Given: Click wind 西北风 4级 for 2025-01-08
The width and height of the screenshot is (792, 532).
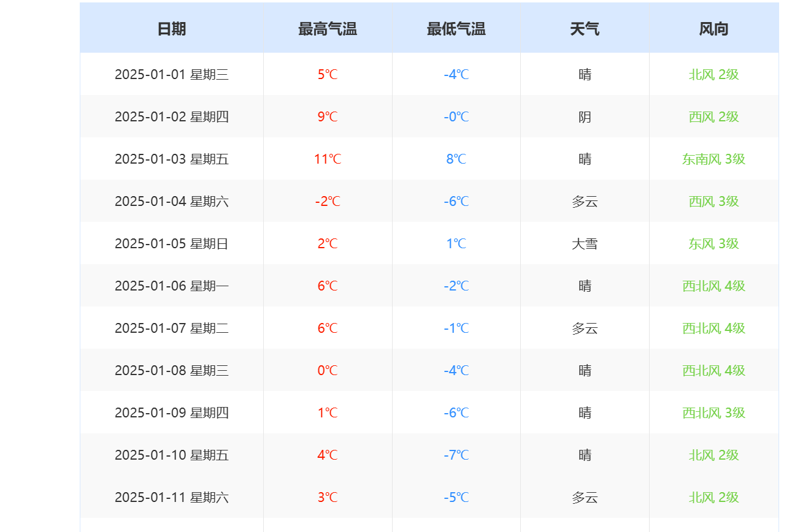Looking at the screenshot, I should click(713, 370).
